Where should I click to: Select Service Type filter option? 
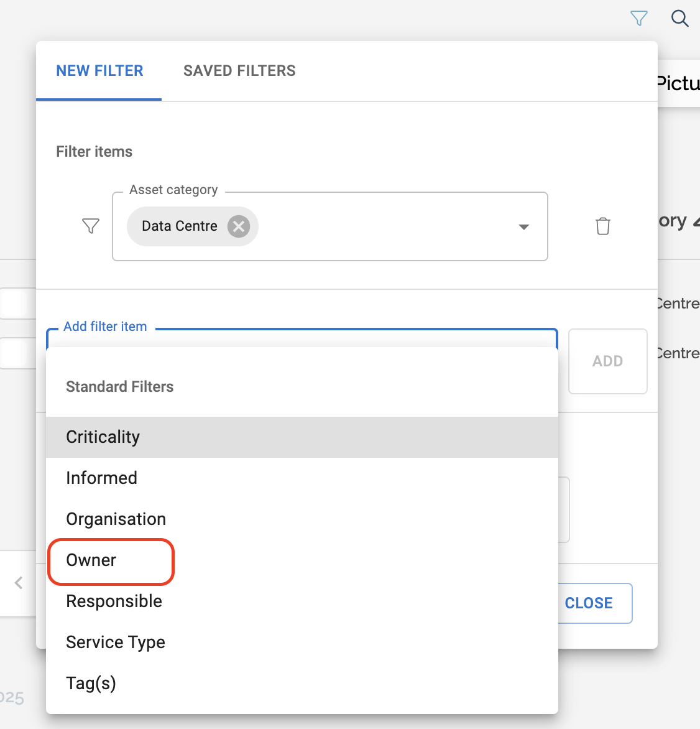(x=116, y=643)
